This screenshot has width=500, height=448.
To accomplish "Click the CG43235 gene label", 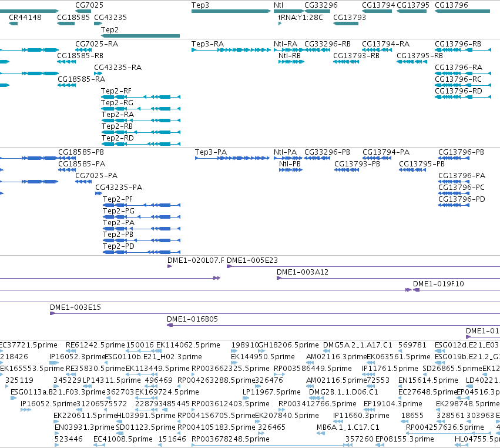I will (110, 17).
